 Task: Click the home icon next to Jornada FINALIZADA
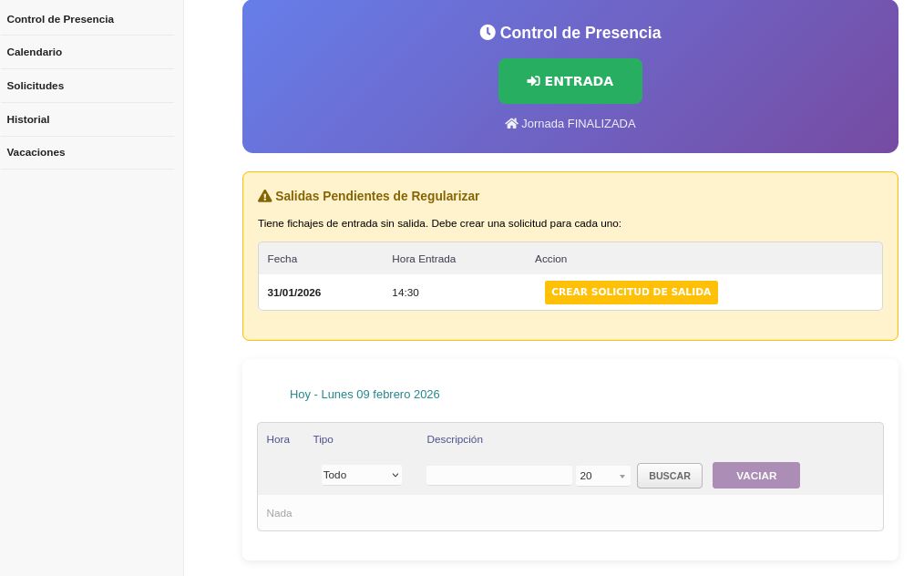click(511, 123)
